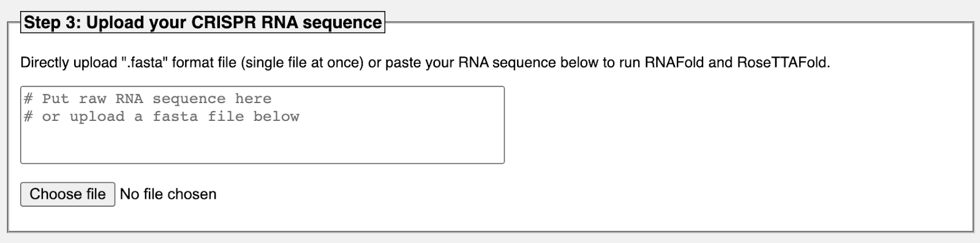Click the "No file chosen" label
980x243 pixels.
(168, 195)
